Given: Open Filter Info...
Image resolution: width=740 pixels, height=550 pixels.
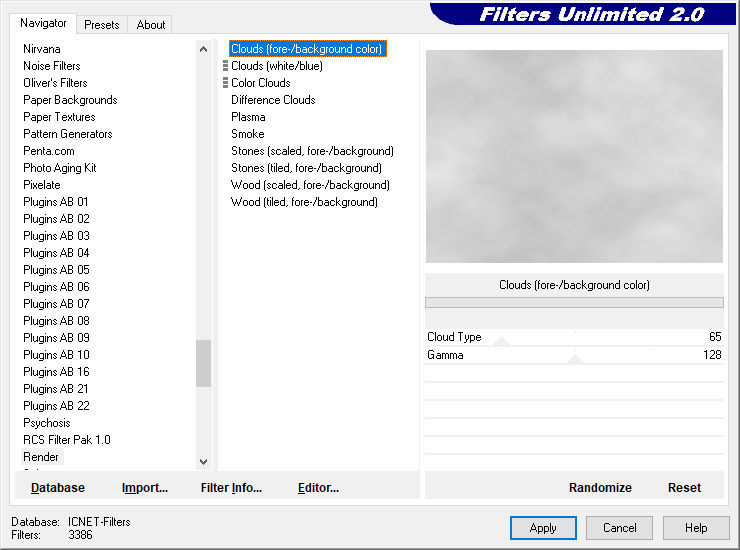Looking at the screenshot, I should [x=231, y=488].
